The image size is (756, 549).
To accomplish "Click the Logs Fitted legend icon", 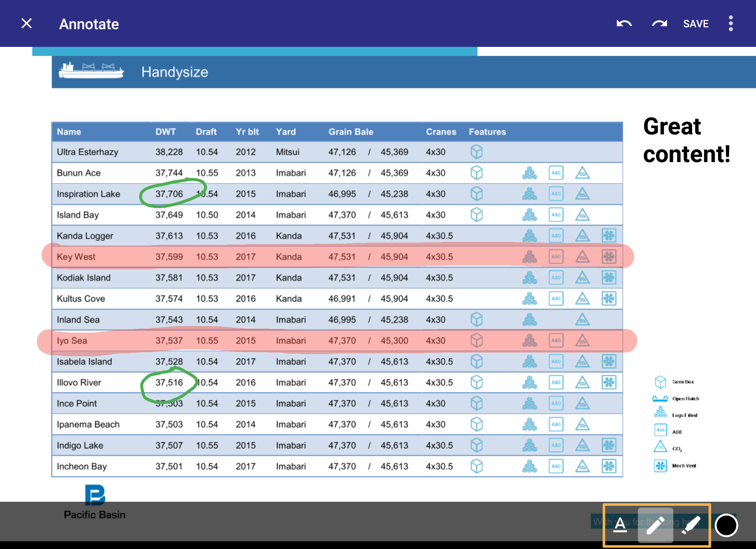I will 660,412.
